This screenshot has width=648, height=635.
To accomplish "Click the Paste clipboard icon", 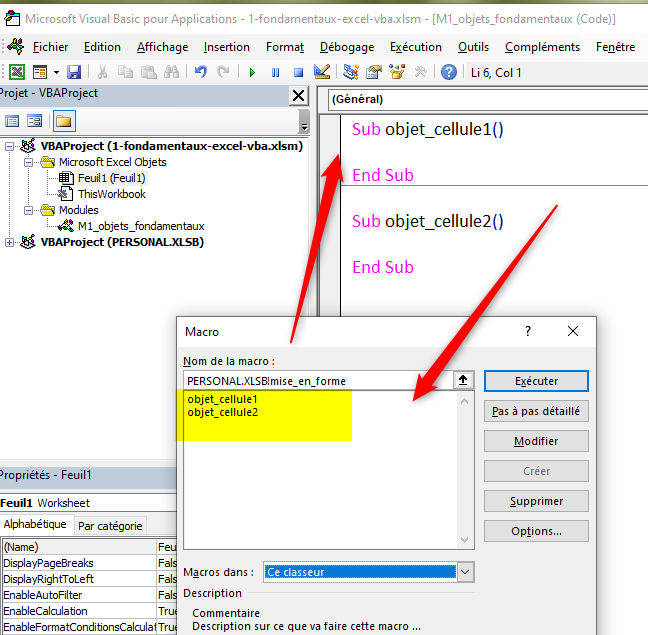I will (148, 72).
